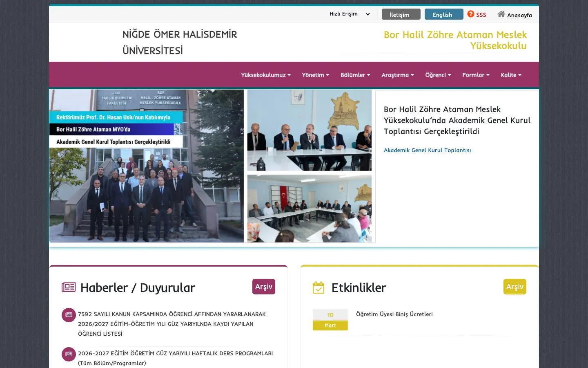588x368 pixels.
Task: Expand the Araştırma menu
Action: (398, 75)
